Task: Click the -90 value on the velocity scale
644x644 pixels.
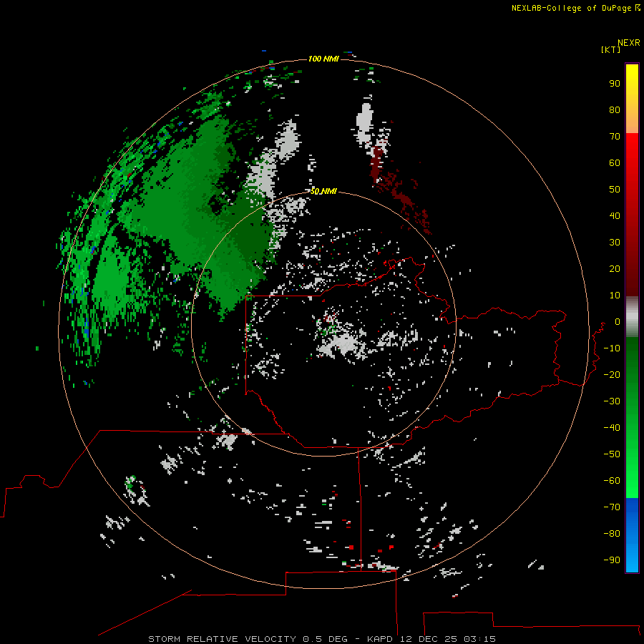Action: pos(612,560)
